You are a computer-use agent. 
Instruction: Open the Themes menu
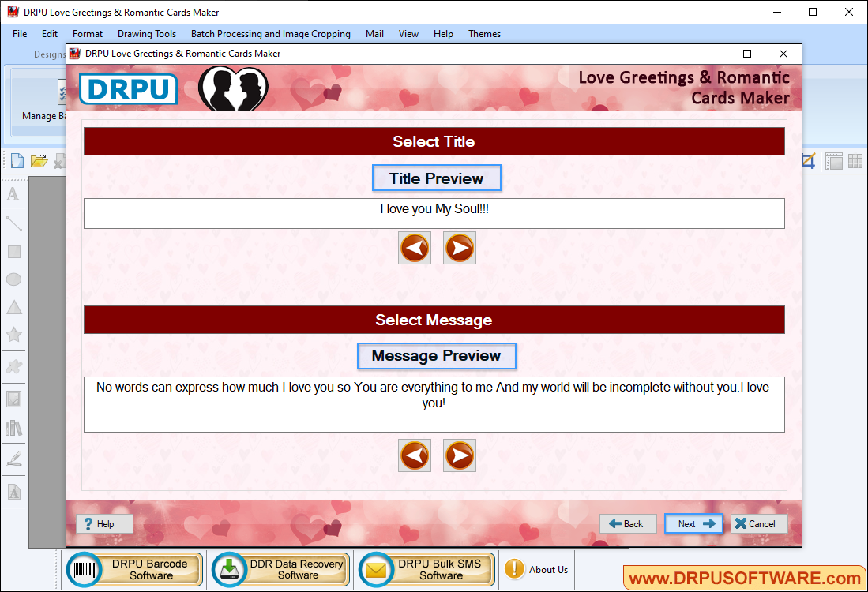pos(484,34)
